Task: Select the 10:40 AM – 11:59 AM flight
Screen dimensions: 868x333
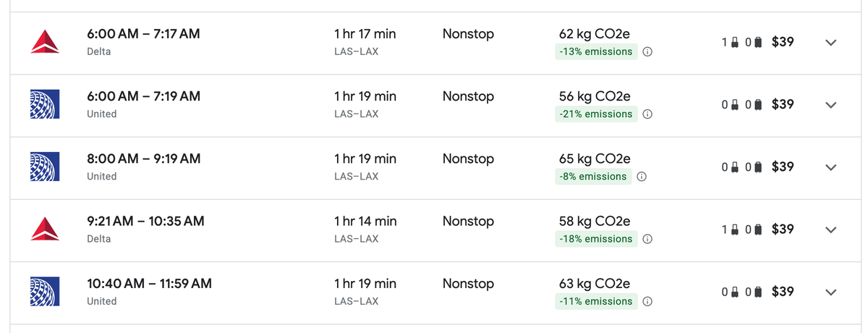Action: click(x=149, y=283)
